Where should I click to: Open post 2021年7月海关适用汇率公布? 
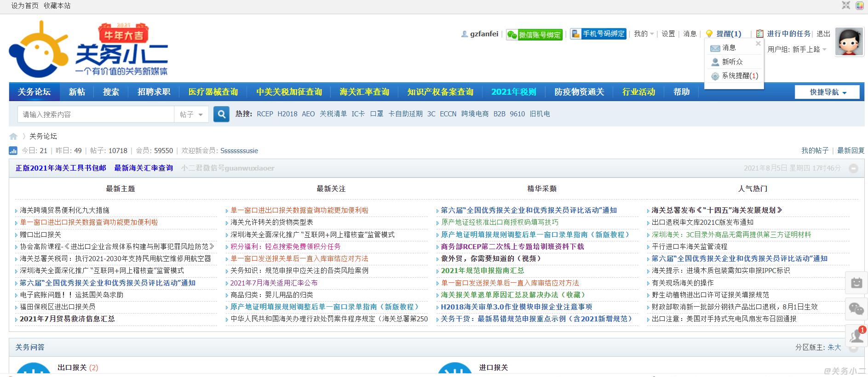(x=274, y=283)
